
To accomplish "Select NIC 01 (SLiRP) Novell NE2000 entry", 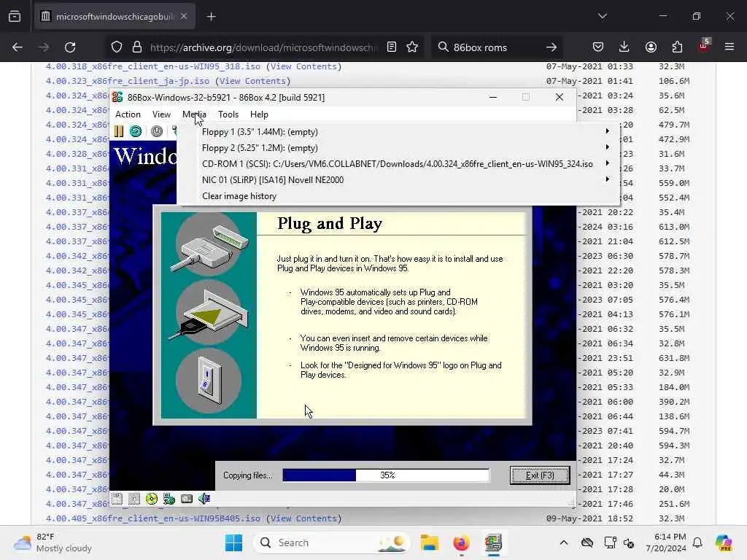I will [398, 180].
